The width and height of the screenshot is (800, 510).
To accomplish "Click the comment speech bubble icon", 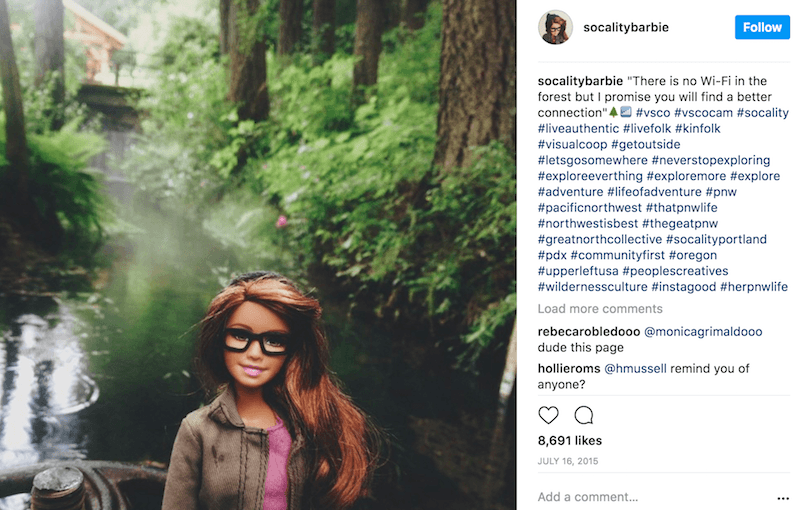I will (x=584, y=415).
